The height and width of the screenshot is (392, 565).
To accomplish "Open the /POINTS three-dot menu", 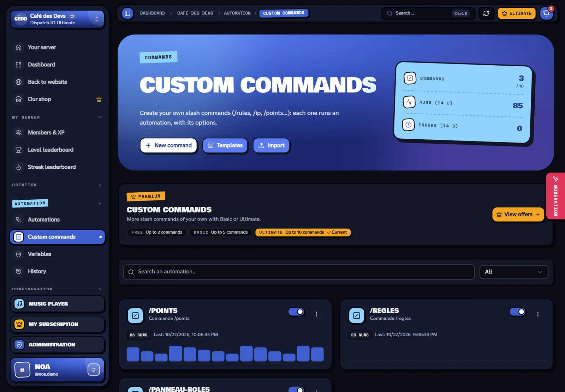I will click(316, 314).
